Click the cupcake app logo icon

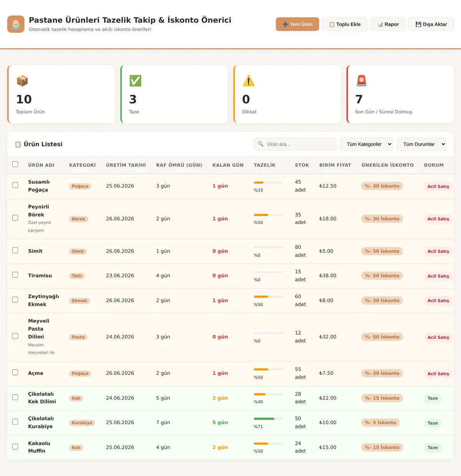(16, 24)
